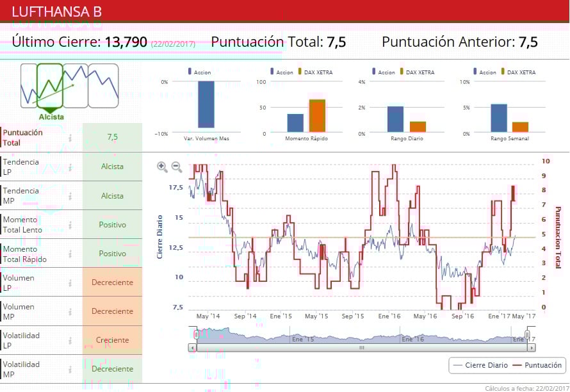Image resolution: width=570 pixels, height=392 pixels.
Task: Select the last trend phase box
Action: pyautogui.click(x=103, y=85)
